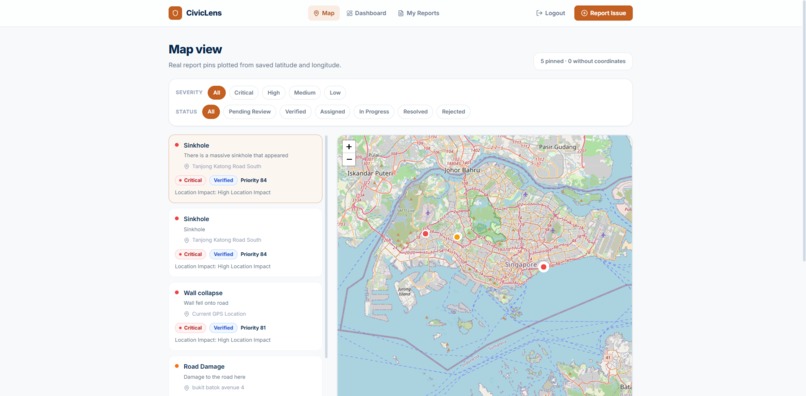Image resolution: width=806 pixels, height=396 pixels.
Task: Click the red map pin in western Singapore
Action: (x=425, y=233)
